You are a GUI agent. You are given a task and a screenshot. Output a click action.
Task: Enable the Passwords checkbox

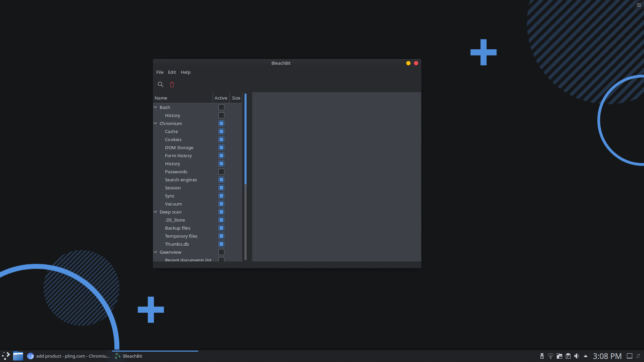(x=221, y=172)
